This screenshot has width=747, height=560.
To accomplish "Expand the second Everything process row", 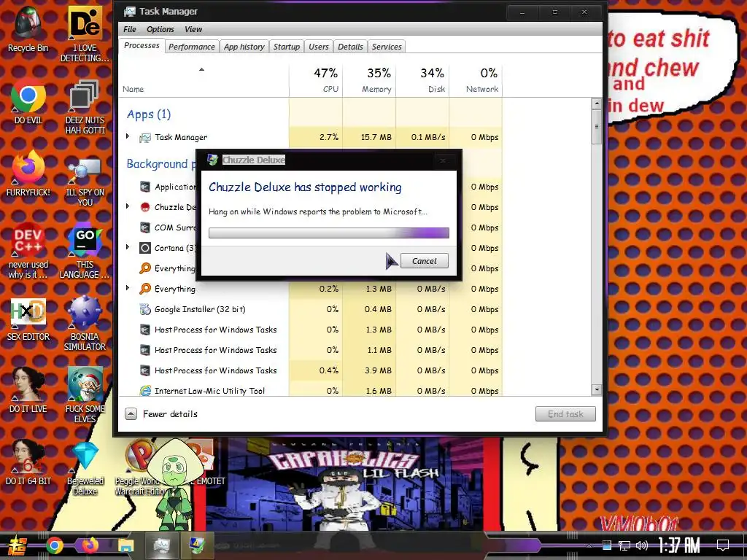I will coord(128,289).
